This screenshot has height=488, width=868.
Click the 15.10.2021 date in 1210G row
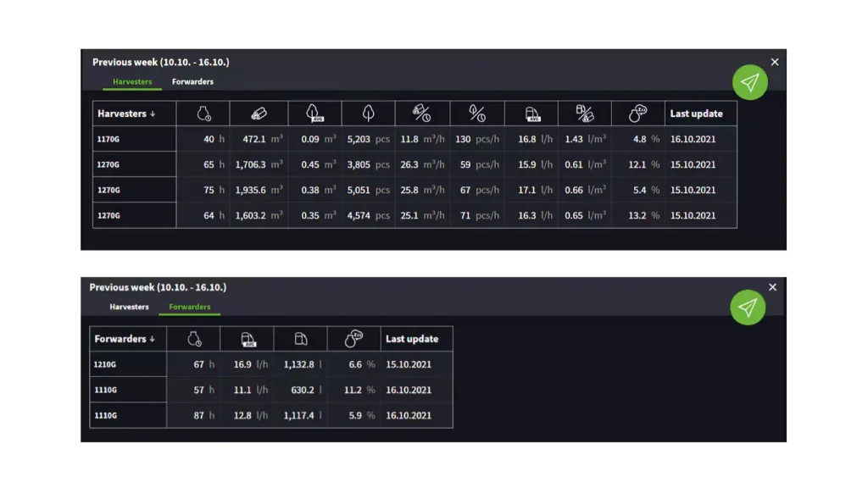coord(409,364)
